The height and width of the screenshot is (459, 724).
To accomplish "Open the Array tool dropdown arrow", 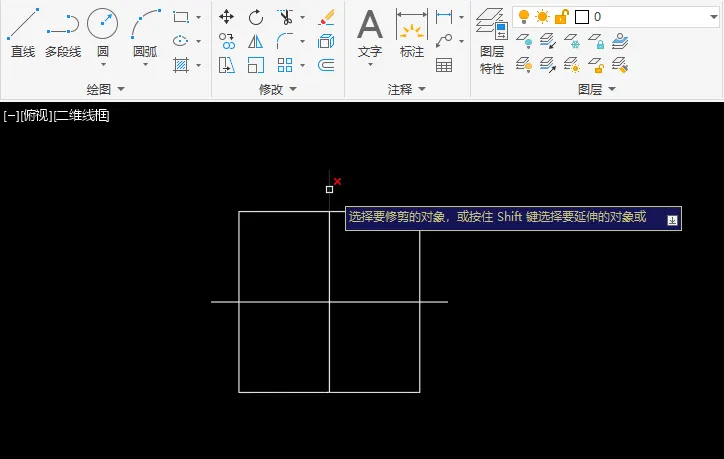I will pyautogui.click(x=302, y=66).
